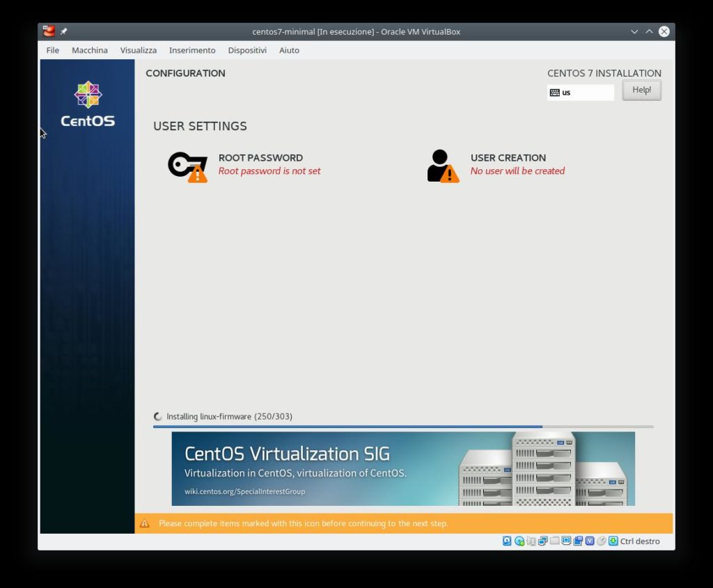Screen dimensions: 713x588
Task: Open the Visualizza menu
Action: [138, 50]
